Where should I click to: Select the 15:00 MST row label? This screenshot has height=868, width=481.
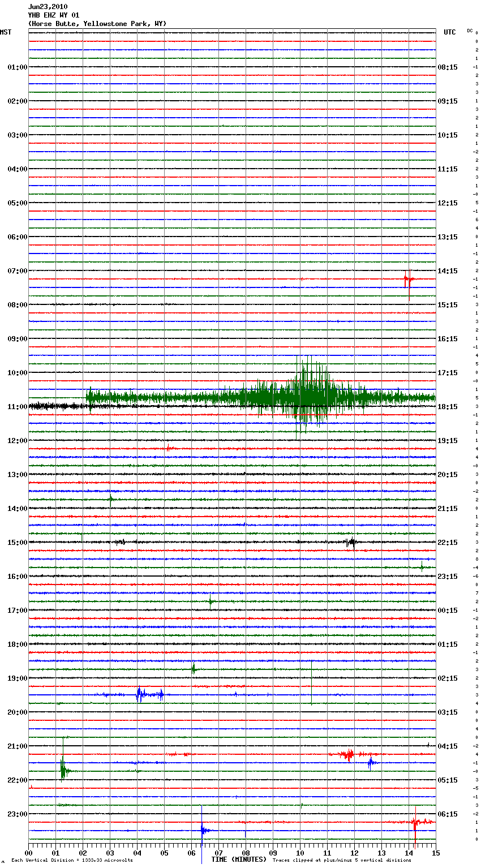17,543
